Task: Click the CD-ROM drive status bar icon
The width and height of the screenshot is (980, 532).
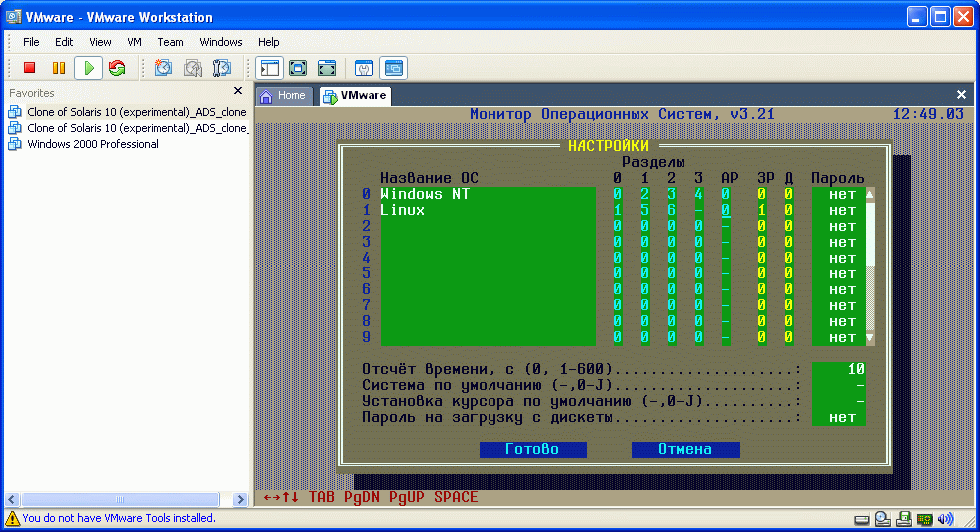Action: tap(882, 519)
